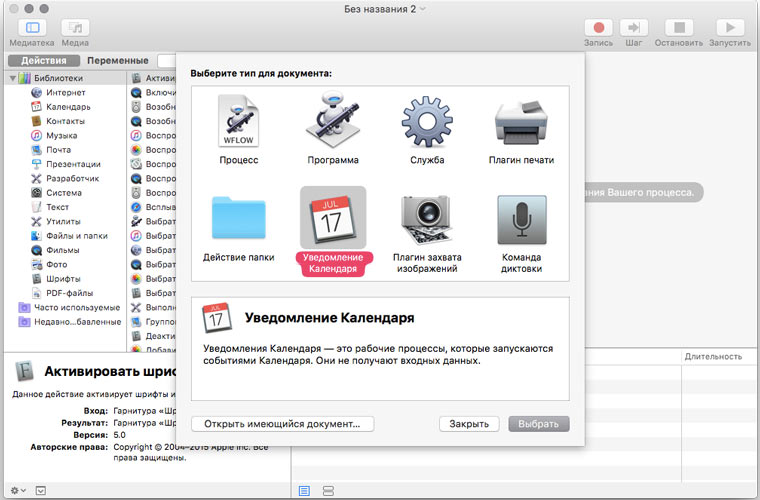Select Фильмы in the library list
This screenshot has height=500, width=760.
click(x=65, y=250)
